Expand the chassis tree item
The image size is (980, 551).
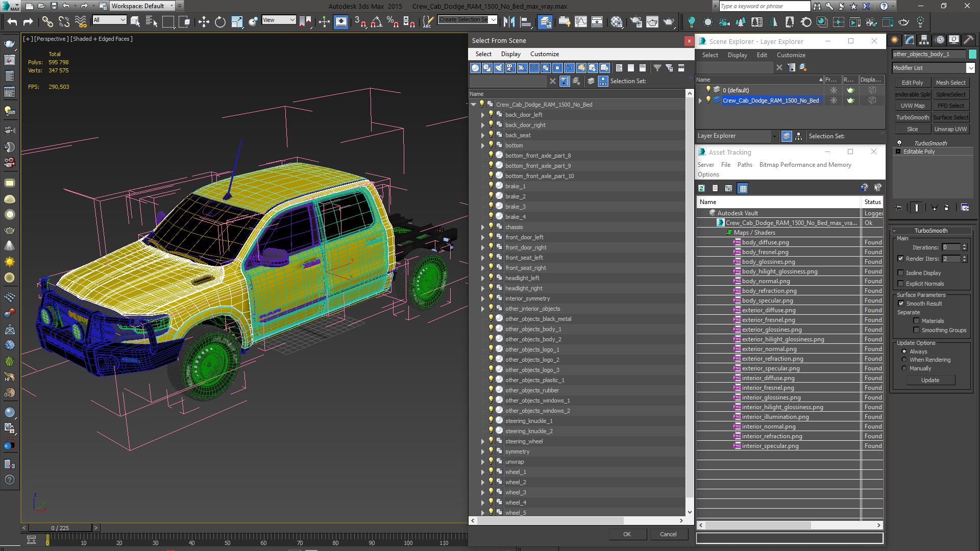coord(483,227)
